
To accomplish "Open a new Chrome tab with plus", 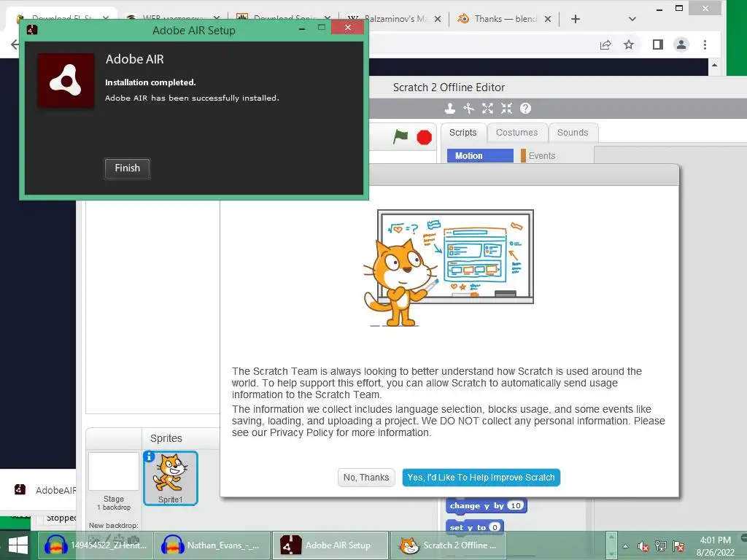I will pyautogui.click(x=576, y=19).
